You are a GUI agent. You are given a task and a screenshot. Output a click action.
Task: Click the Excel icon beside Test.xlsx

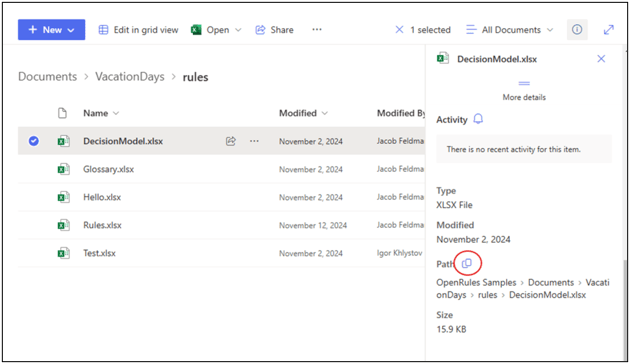point(63,253)
